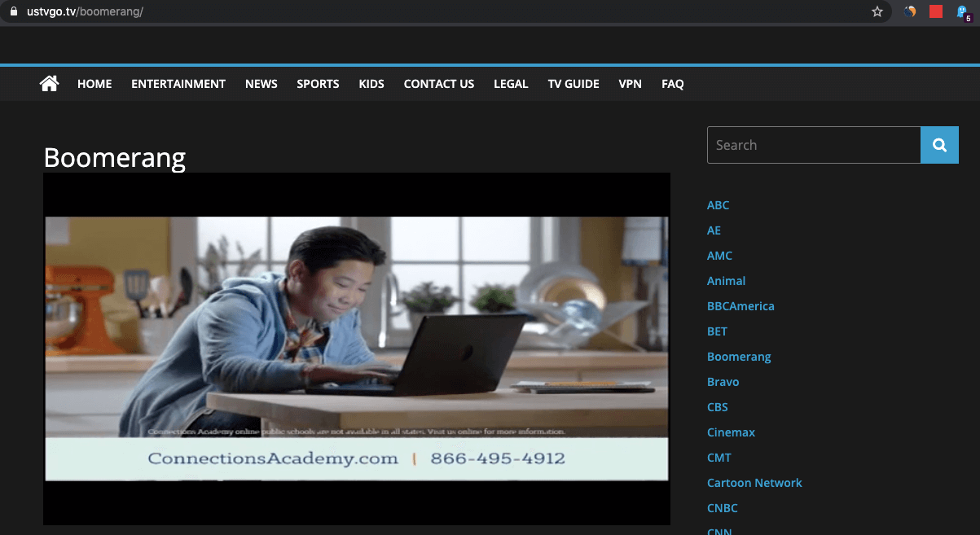Image resolution: width=980 pixels, height=535 pixels.
Task: Open the BBCAmerica channel link
Action: (740, 306)
